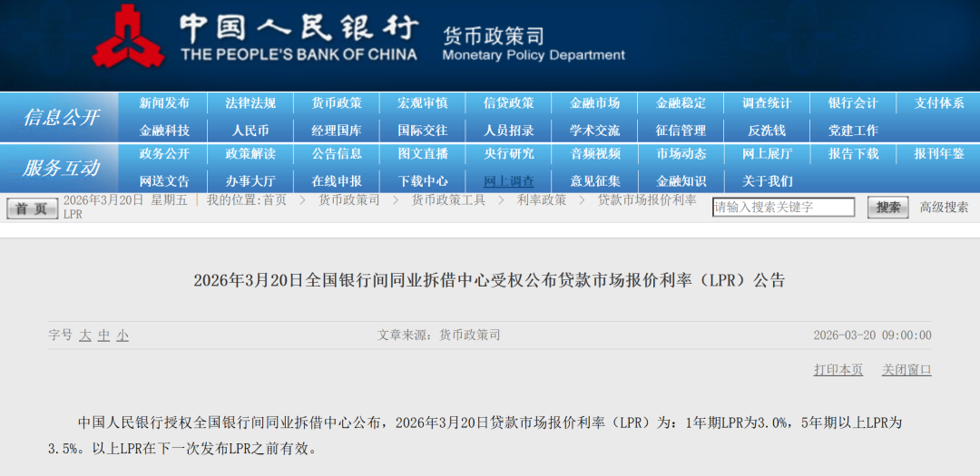The width and height of the screenshot is (980, 476).
Task: Click 关闭窗口 to close window
Action: (906, 370)
